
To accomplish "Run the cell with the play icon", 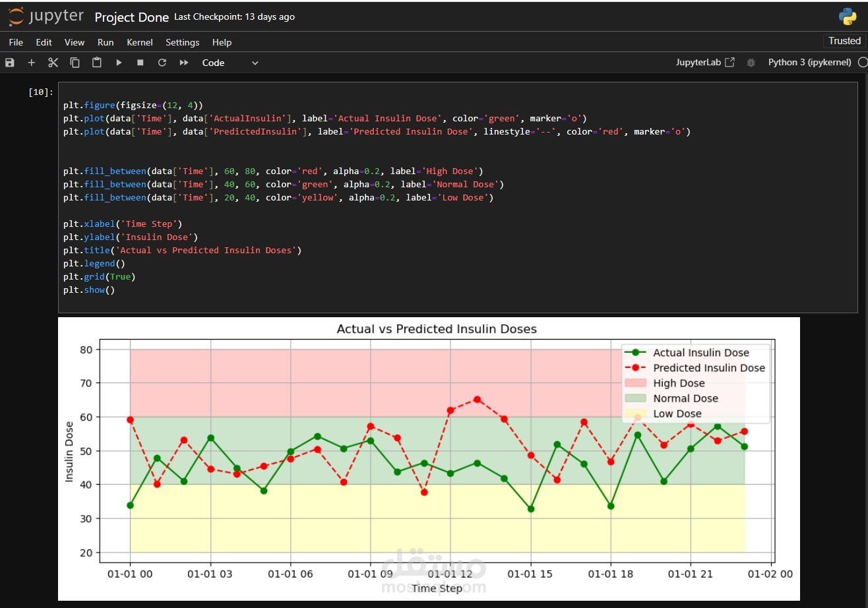I will pyautogui.click(x=119, y=62).
